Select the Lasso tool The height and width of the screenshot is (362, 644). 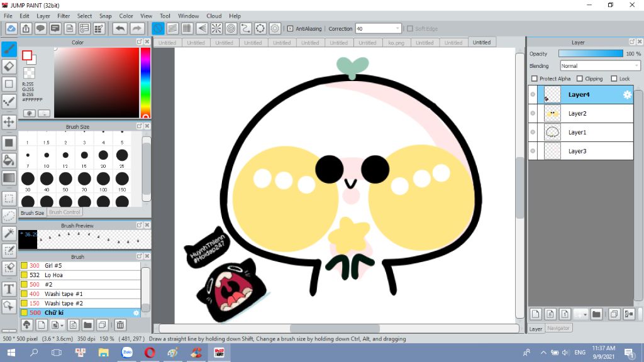point(9,216)
